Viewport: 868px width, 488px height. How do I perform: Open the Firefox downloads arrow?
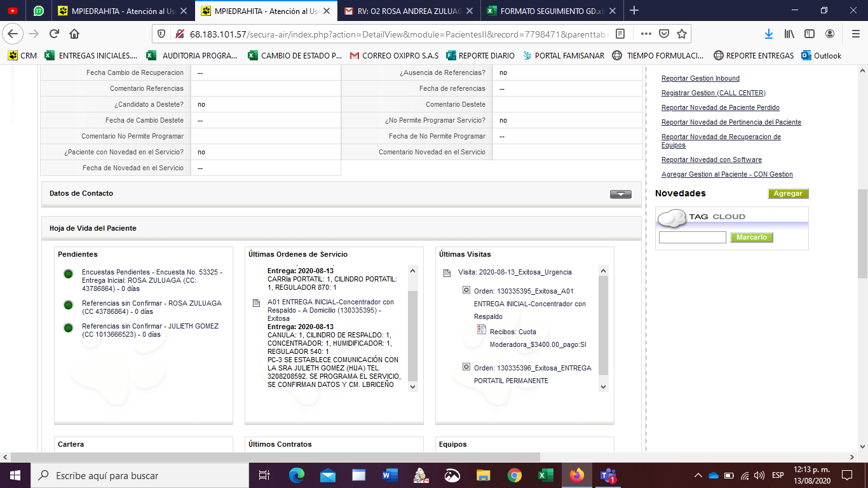click(x=768, y=34)
